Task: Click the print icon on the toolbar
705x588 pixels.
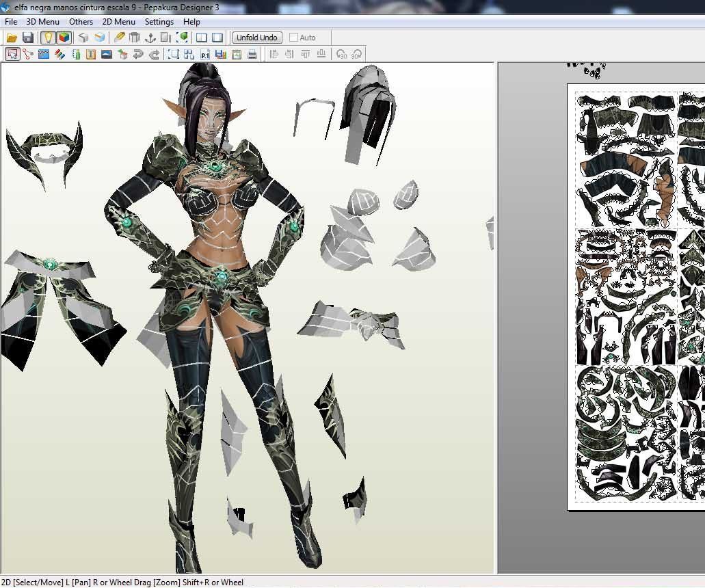Action: [252, 54]
